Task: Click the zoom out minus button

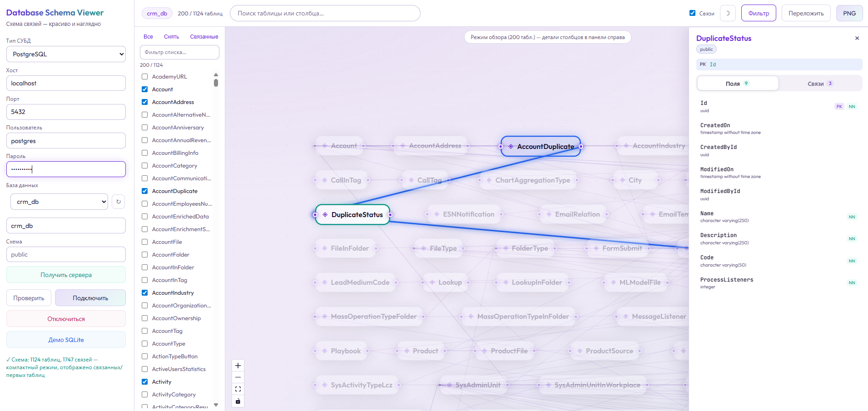Action: click(x=238, y=377)
